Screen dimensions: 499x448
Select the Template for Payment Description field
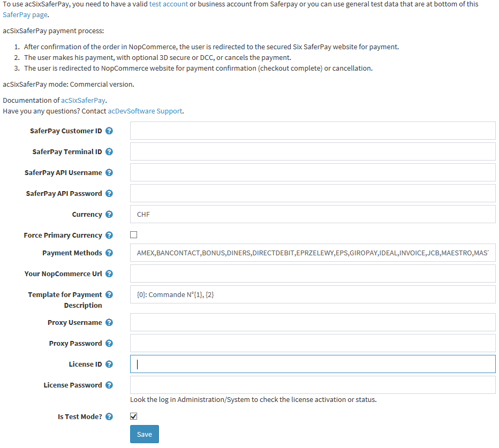click(x=313, y=295)
